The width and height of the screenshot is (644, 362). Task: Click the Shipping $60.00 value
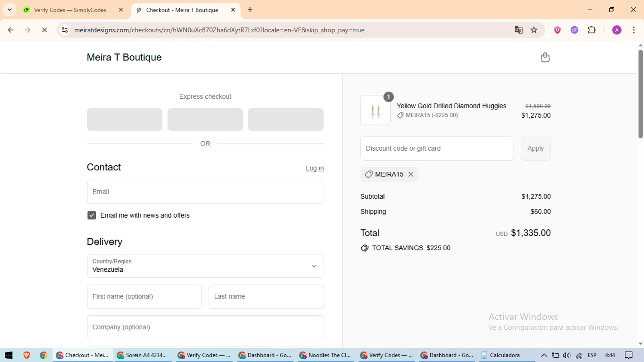(x=541, y=212)
